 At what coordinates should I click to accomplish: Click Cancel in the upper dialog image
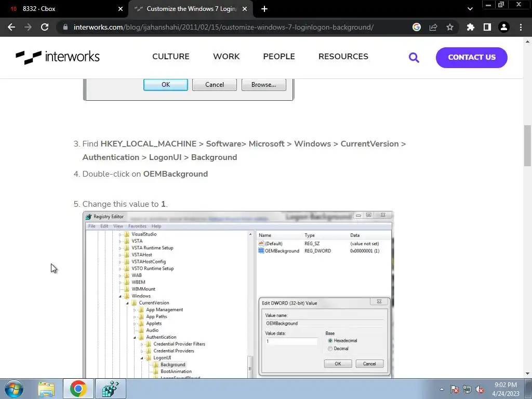[215, 85]
